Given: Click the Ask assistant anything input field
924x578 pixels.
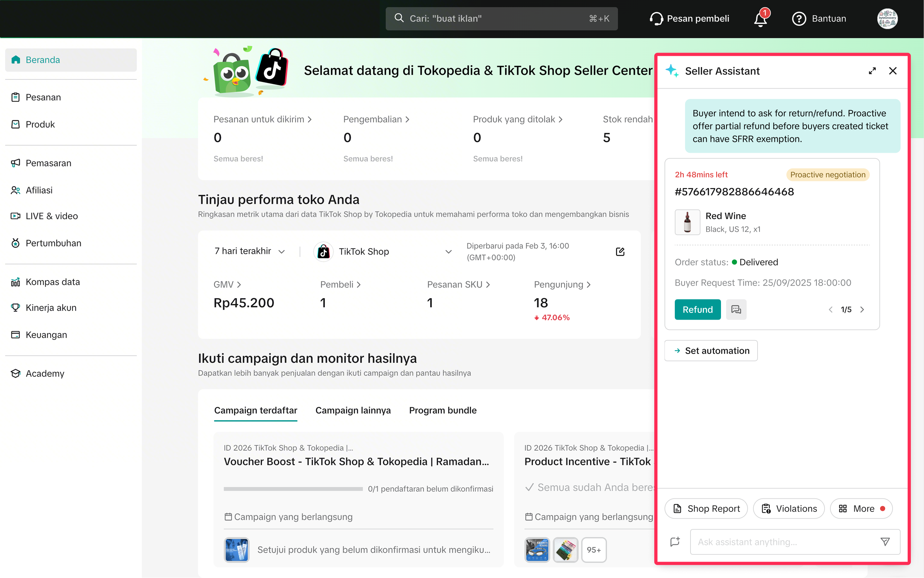Looking at the screenshot, I should point(795,542).
